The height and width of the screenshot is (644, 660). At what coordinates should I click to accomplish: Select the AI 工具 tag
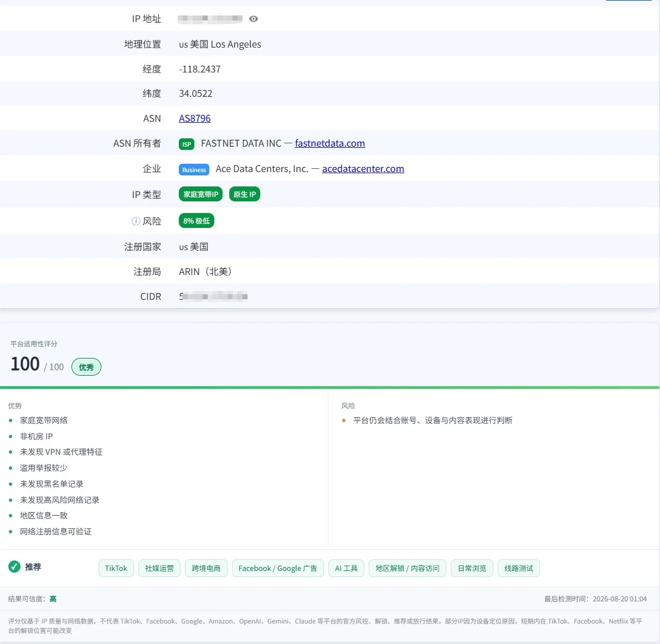pos(346,568)
